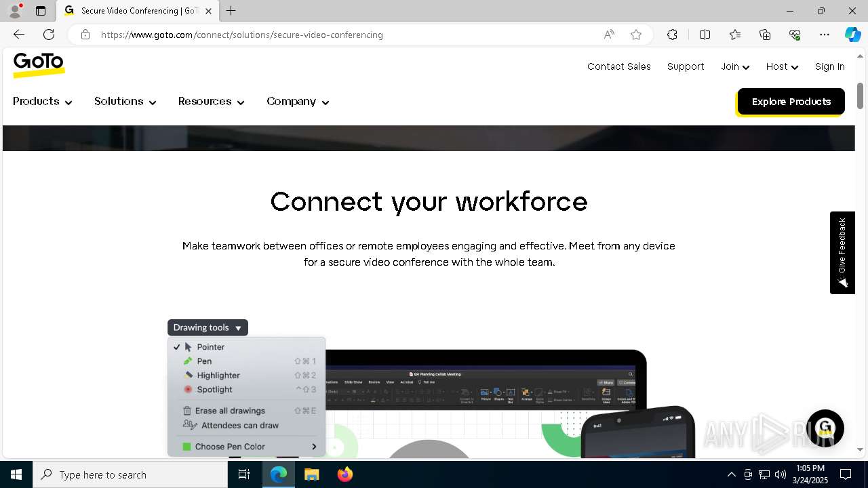Expand the Company menu

coord(298,102)
